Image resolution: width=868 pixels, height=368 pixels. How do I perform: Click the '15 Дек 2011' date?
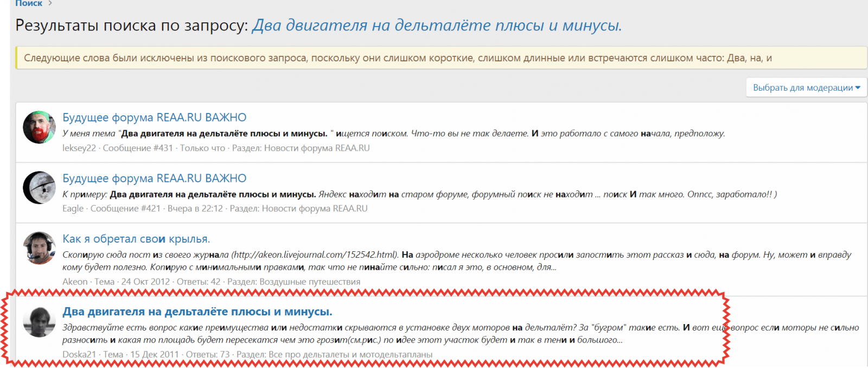tap(155, 354)
